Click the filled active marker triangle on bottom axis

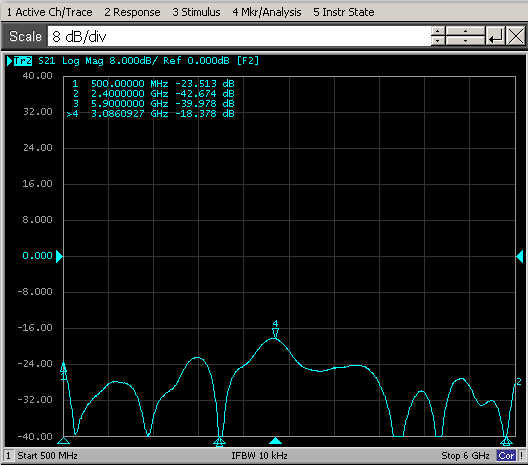[275, 441]
